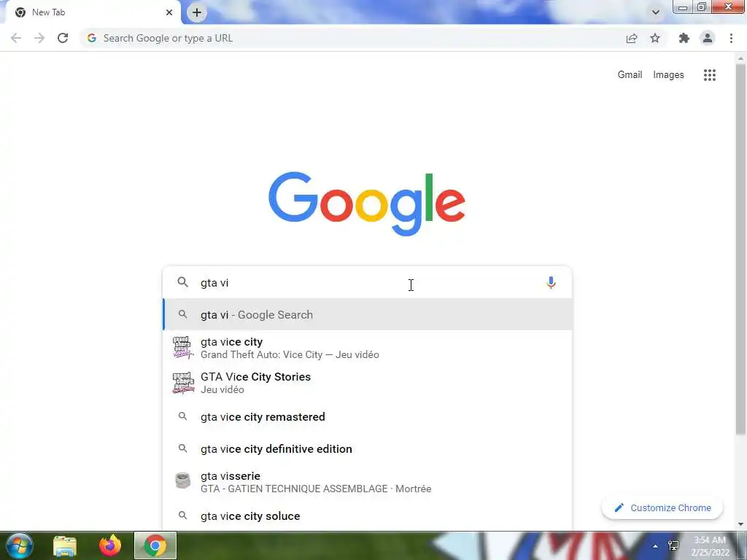Launch Firefox from the taskbar
The width and height of the screenshot is (747, 560).
tap(110, 545)
